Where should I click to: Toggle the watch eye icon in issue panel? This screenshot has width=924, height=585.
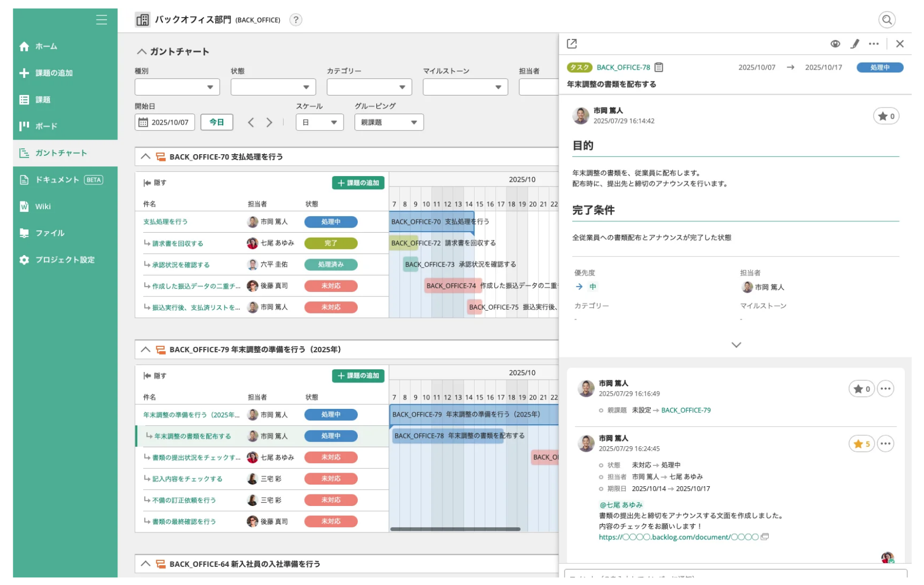point(835,44)
